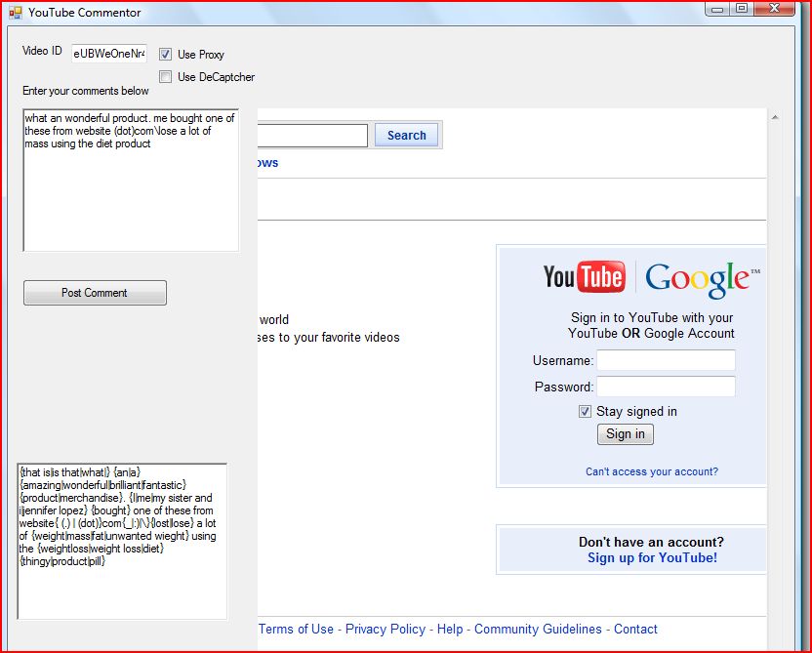Click in the Username field
The height and width of the screenshot is (653, 812).
pyautogui.click(x=666, y=360)
